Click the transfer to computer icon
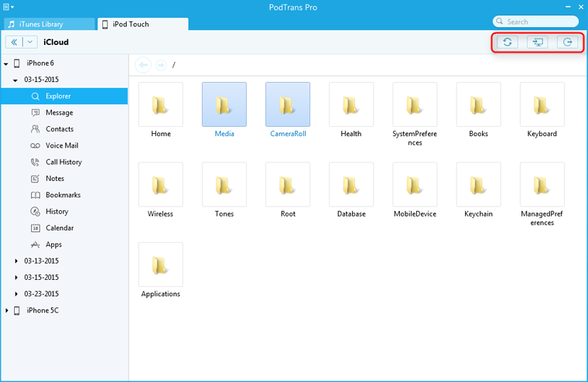The height and width of the screenshot is (382, 588). (x=537, y=42)
